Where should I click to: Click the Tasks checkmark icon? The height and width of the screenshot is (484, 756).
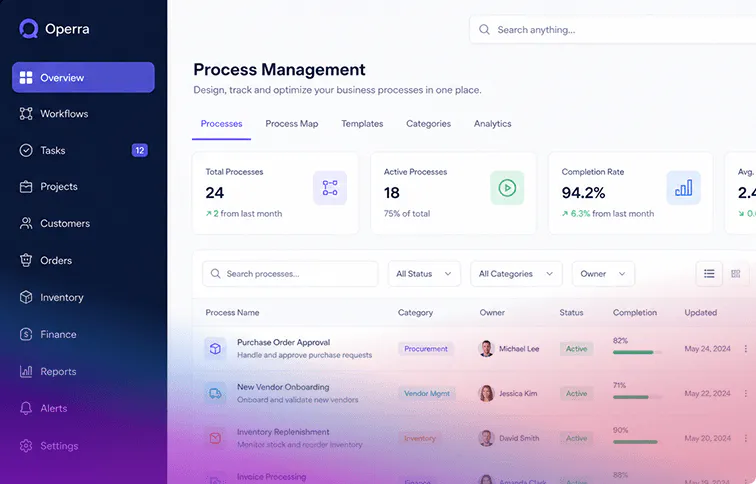pos(26,150)
